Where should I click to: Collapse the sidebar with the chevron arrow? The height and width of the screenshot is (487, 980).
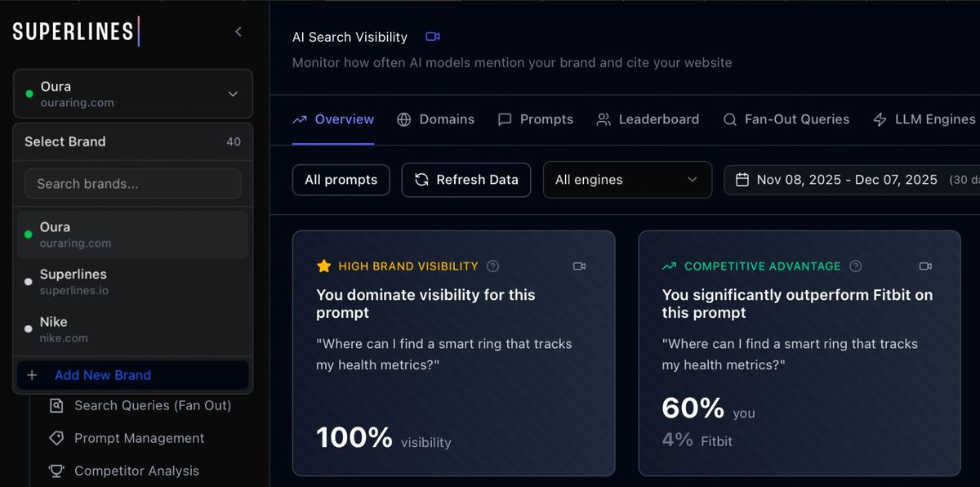click(238, 31)
